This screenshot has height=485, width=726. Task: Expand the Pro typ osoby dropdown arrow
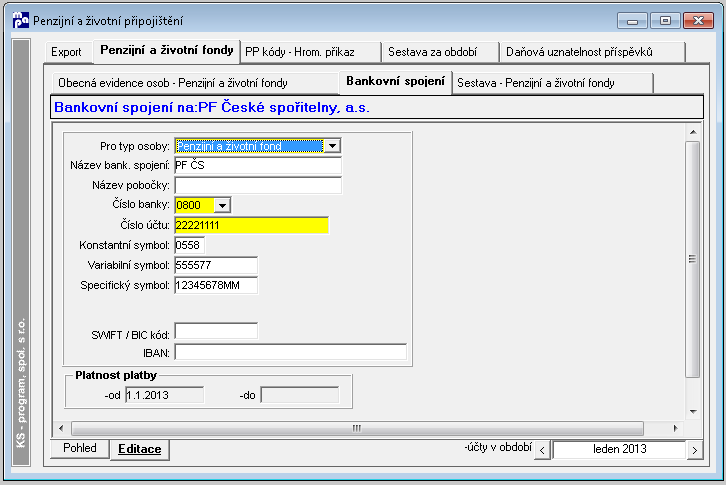tap(332, 146)
